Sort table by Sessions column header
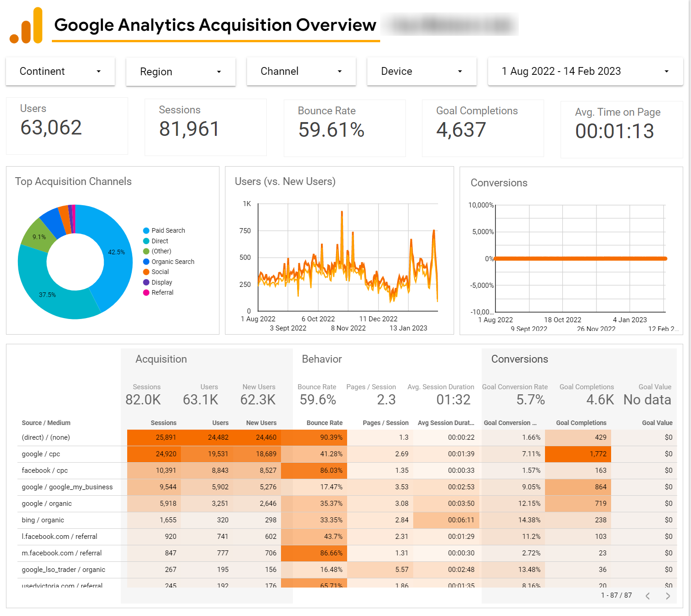Image resolution: width=691 pixels, height=616 pixels. click(x=163, y=423)
